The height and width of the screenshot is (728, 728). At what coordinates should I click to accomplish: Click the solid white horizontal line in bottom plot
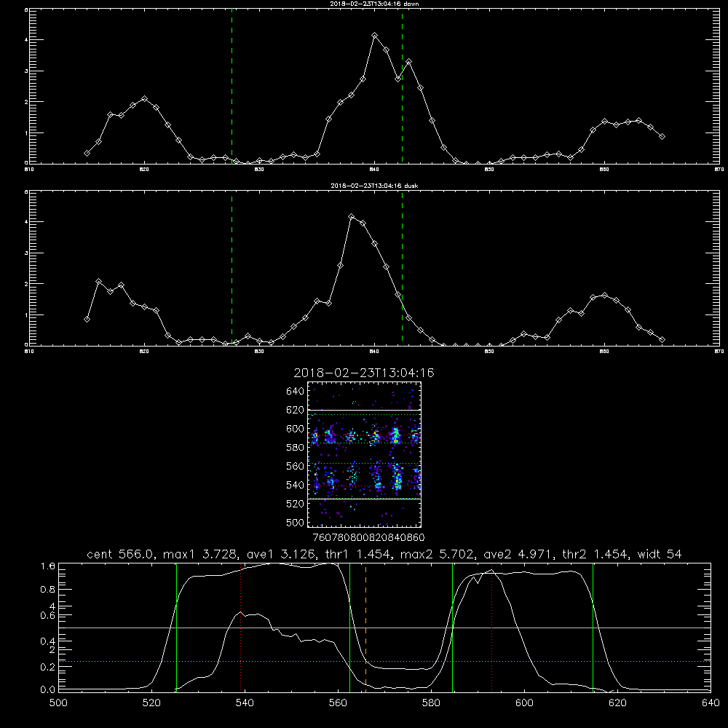384,628
